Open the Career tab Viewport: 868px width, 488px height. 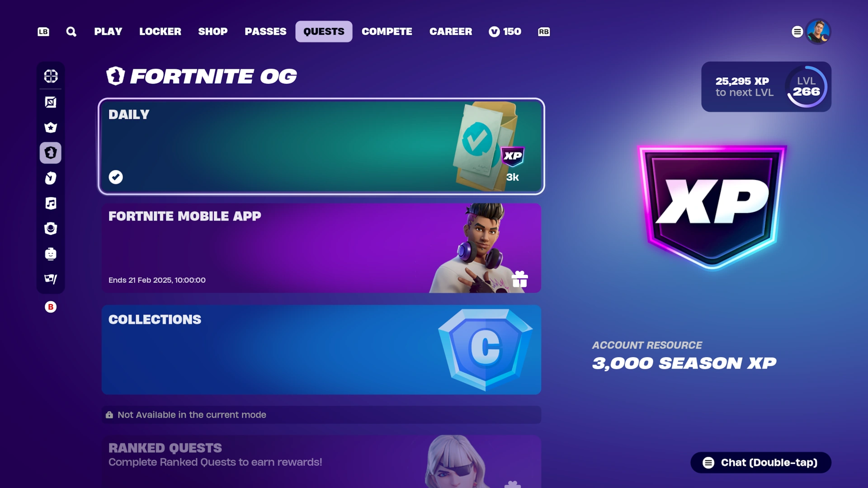[x=451, y=32]
